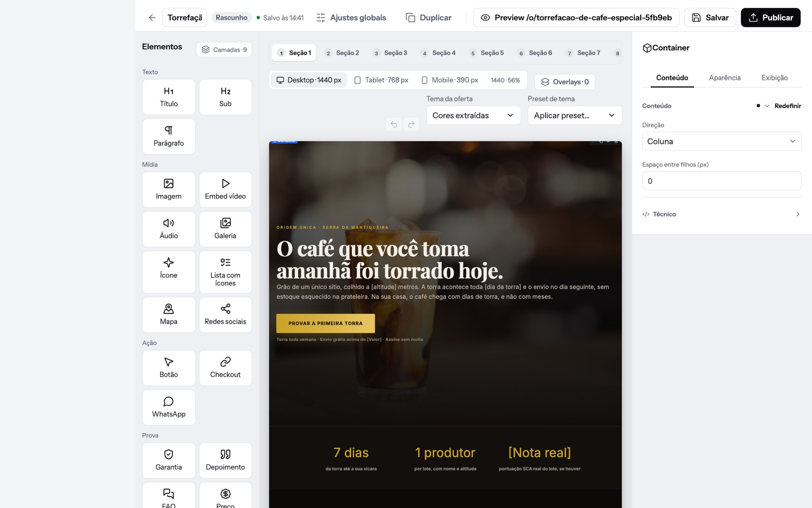Add an H1 Título element

click(x=169, y=97)
